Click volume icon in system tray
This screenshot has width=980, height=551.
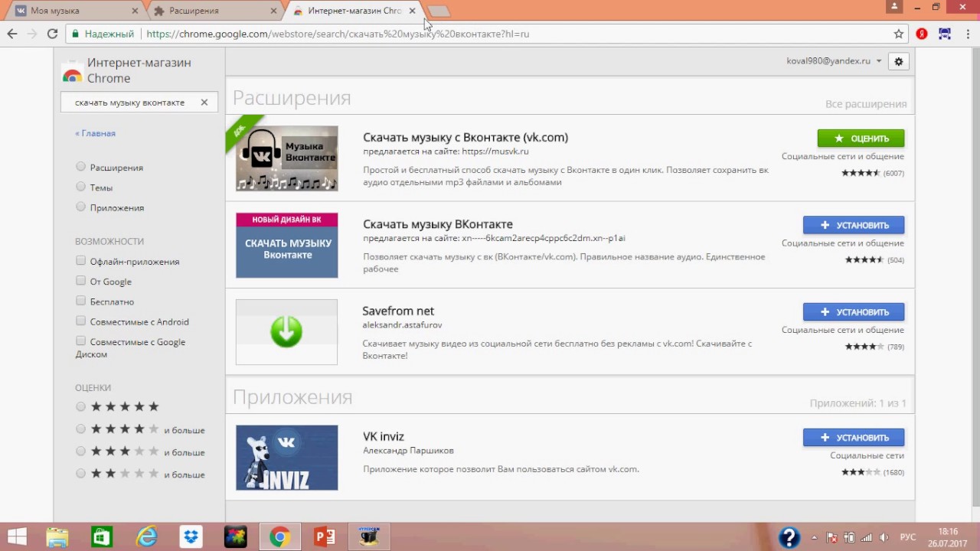884,537
